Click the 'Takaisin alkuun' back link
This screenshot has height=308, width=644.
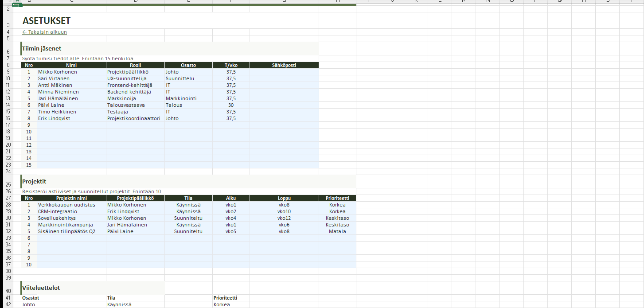pos(45,32)
